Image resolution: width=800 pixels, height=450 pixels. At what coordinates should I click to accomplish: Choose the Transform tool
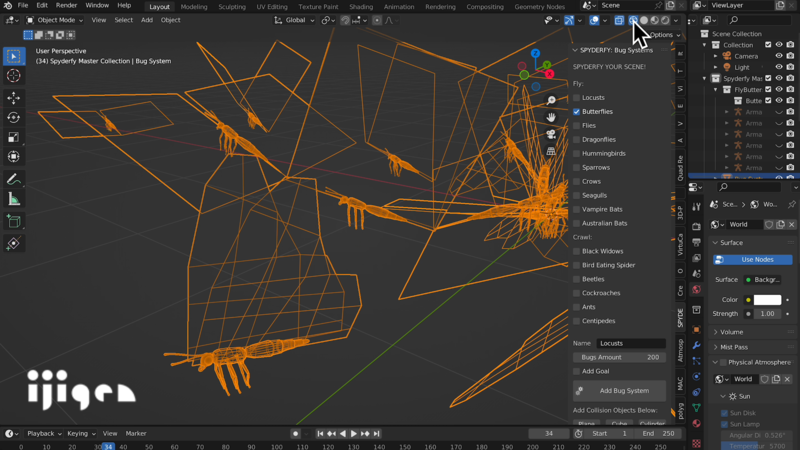coord(14,157)
